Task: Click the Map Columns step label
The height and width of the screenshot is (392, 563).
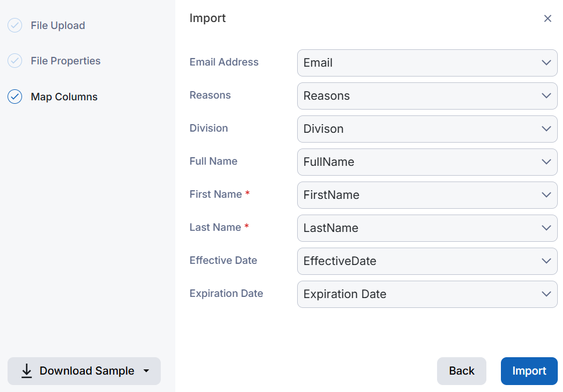Action: pos(64,96)
